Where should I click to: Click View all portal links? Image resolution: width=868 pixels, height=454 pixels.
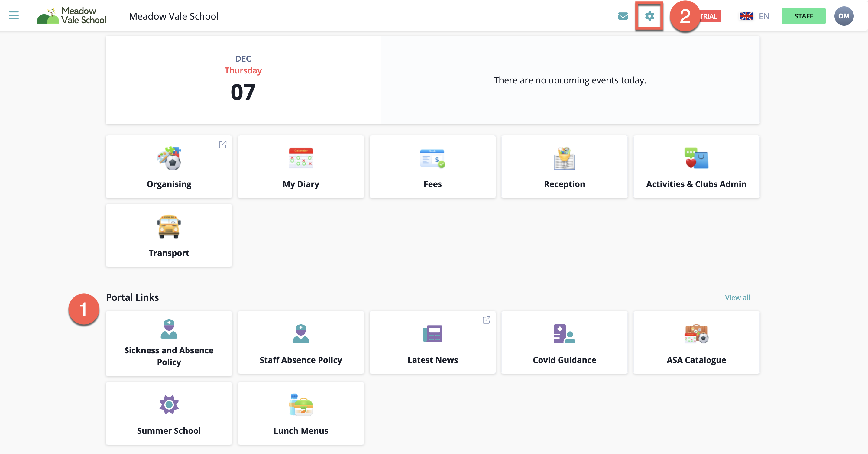click(737, 298)
